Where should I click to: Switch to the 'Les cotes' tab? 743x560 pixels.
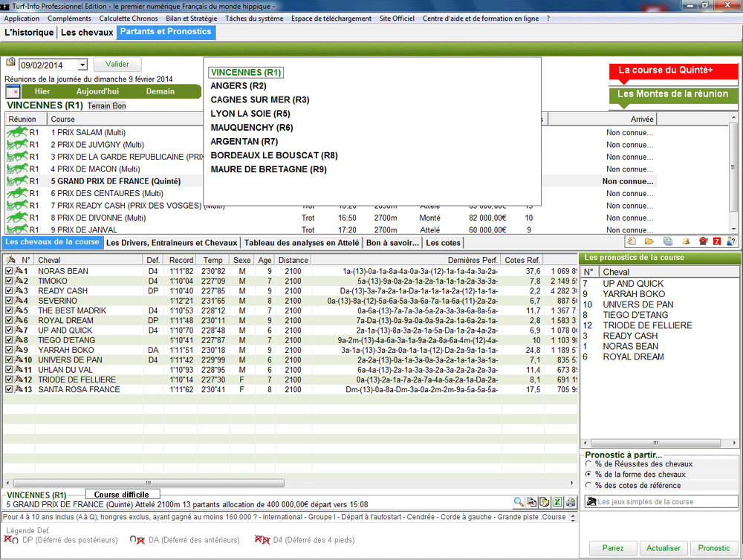tap(444, 243)
